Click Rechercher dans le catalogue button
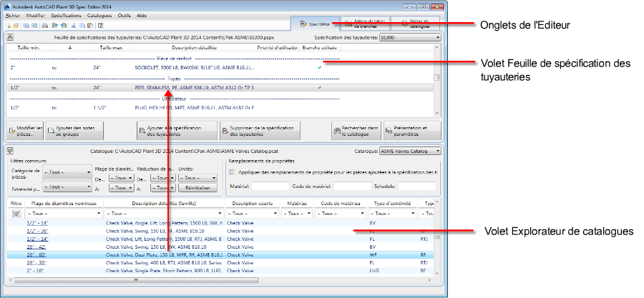Screen dimensions: 644x298 [356, 131]
